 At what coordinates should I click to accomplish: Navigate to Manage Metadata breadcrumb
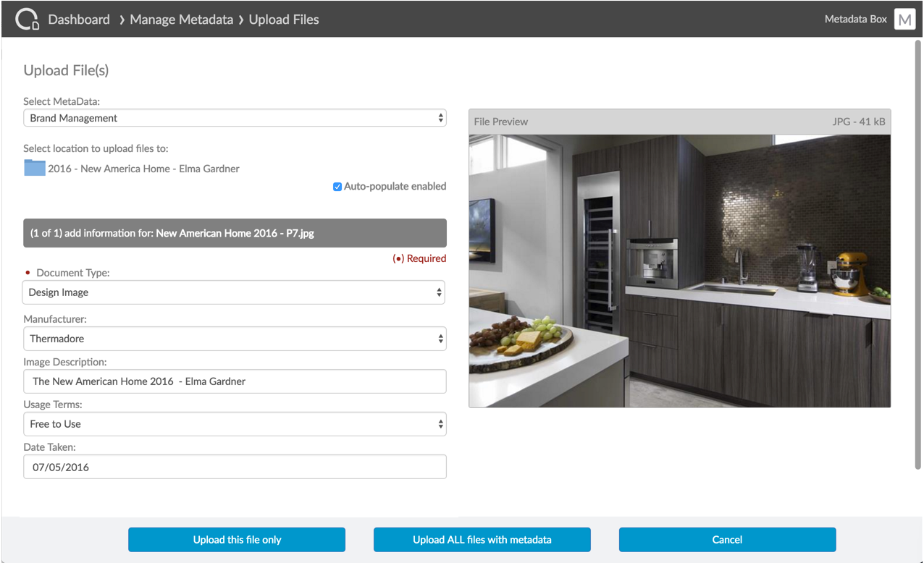(181, 20)
